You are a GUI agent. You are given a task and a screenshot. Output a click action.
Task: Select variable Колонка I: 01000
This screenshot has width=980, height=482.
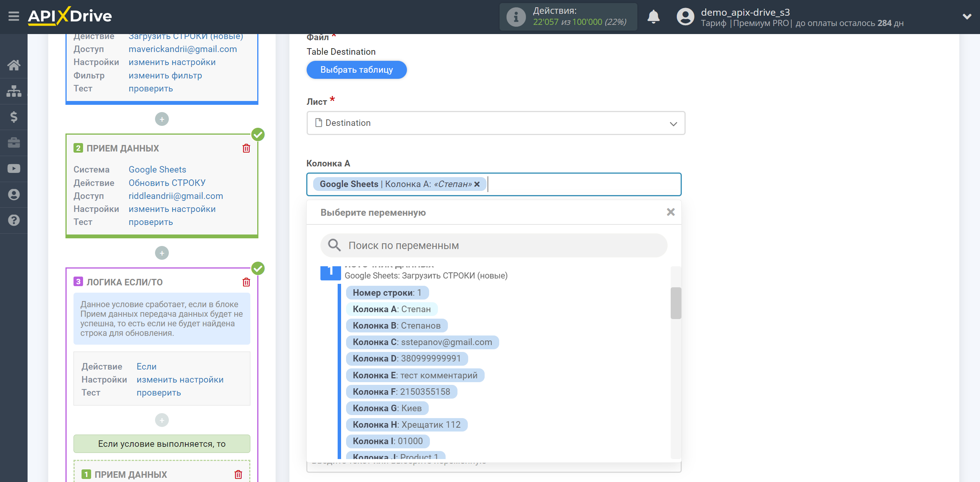click(x=388, y=441)
